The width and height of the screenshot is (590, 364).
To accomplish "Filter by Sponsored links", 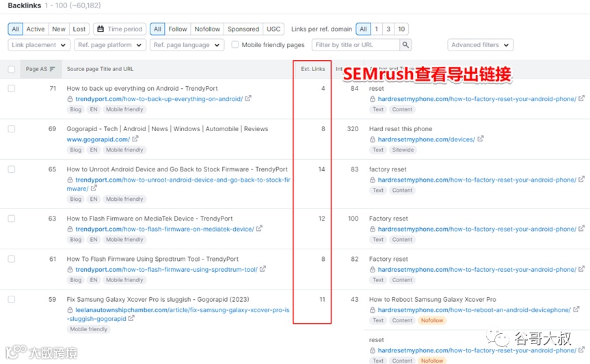I will point(243,29).
